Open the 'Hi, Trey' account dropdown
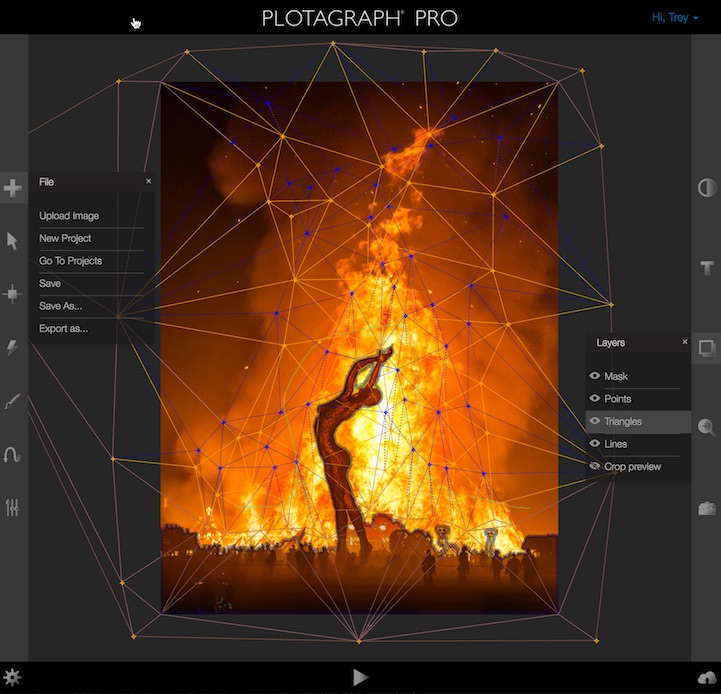The width and height of the screenshot is (721, 694). coord(674,17)
